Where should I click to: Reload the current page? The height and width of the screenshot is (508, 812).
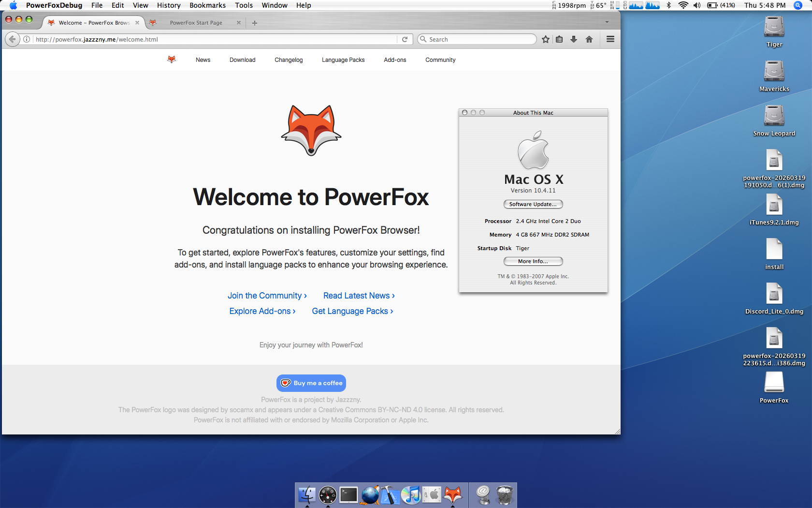[x=405, y=39]
